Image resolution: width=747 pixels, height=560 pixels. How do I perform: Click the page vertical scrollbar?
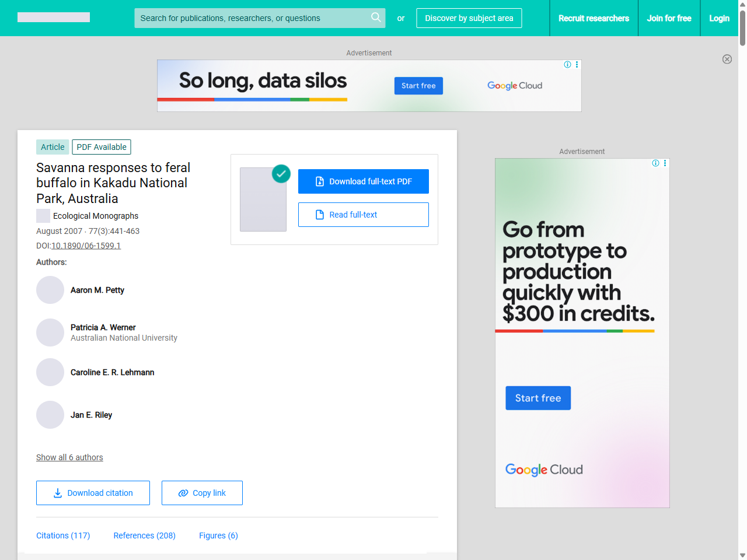[x=742, y=280]
